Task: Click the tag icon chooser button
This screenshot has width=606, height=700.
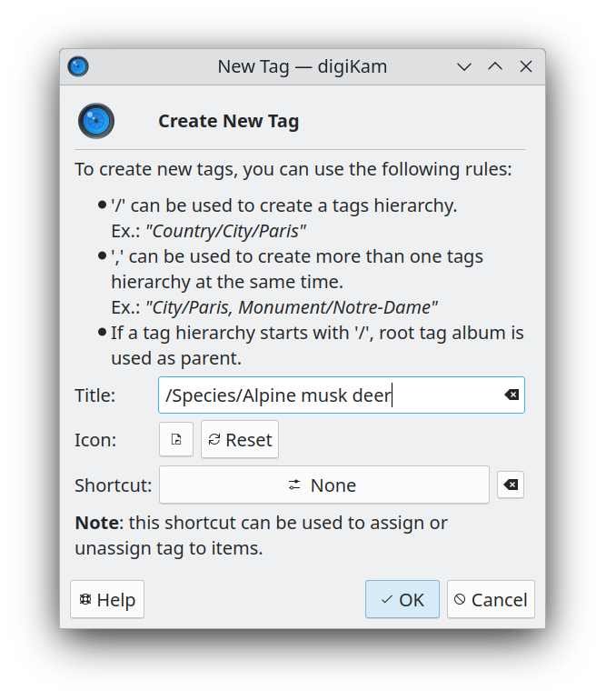Action: coord(176,439)
